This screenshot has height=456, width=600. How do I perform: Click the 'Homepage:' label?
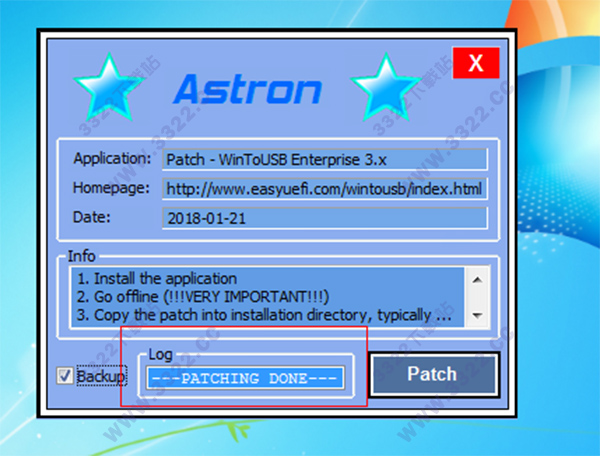(x=111, y=188)
